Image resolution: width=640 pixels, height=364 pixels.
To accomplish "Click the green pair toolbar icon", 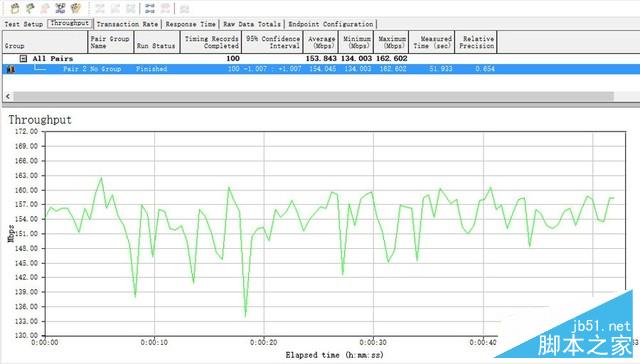I will tap(30, 8).
